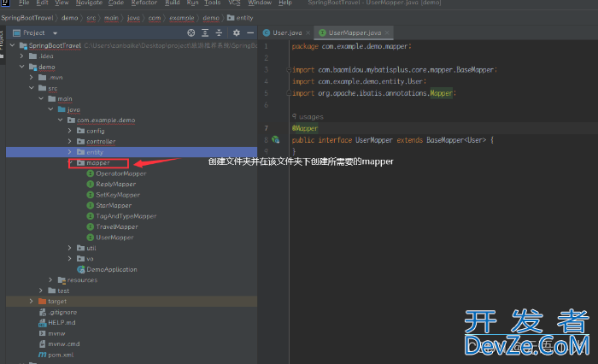Open the Refactor menu
This screenshot has height=364, width=598.
144,3
